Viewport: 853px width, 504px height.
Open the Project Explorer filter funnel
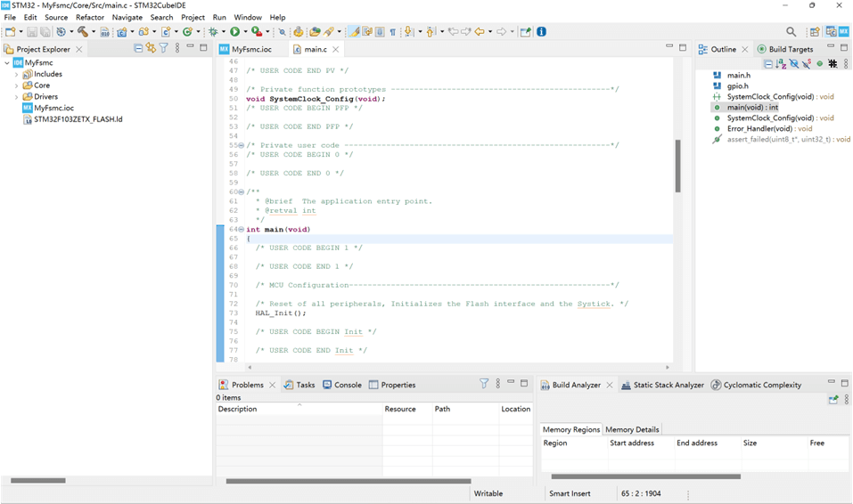click(x=164, y=49)
